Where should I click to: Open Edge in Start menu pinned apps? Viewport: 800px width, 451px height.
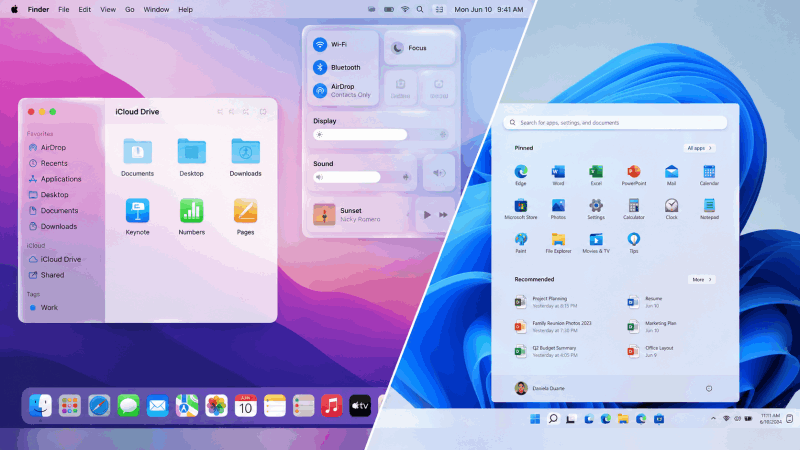(x=520, y=175)
